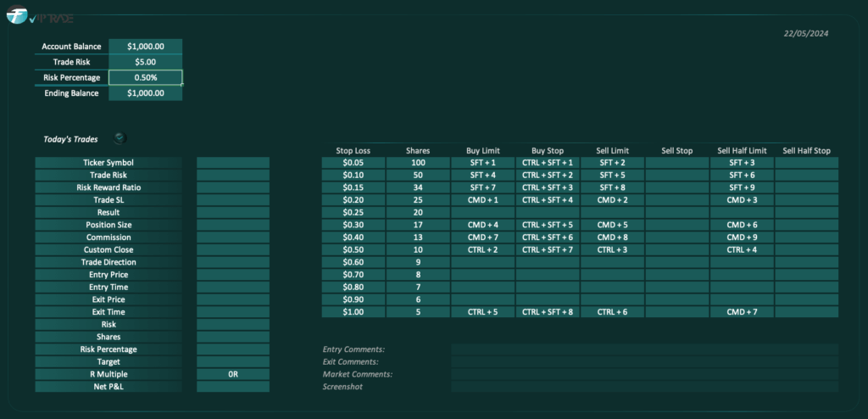Click the date 22/05/2024
The image size is (868, 419).
pos(806,34)
